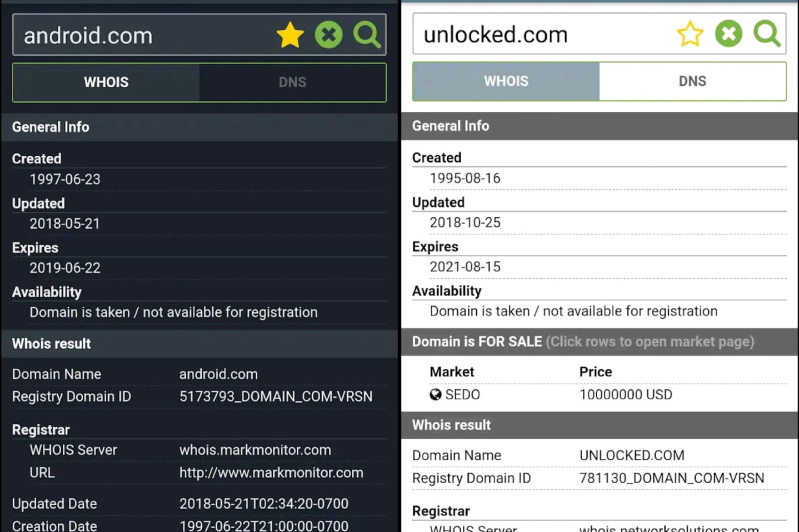Open the DNS tab in the light panel
Screen dimensions: 799x532
point(692,81)
